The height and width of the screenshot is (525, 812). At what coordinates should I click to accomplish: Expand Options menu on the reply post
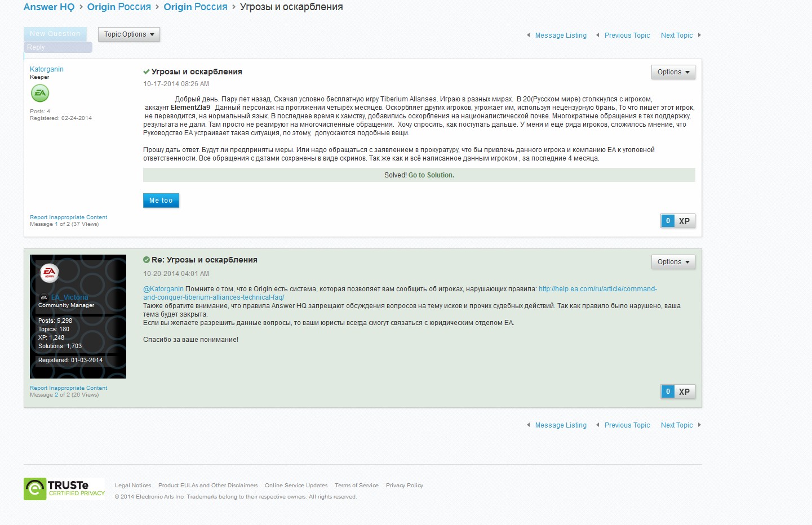click(673, 262)
